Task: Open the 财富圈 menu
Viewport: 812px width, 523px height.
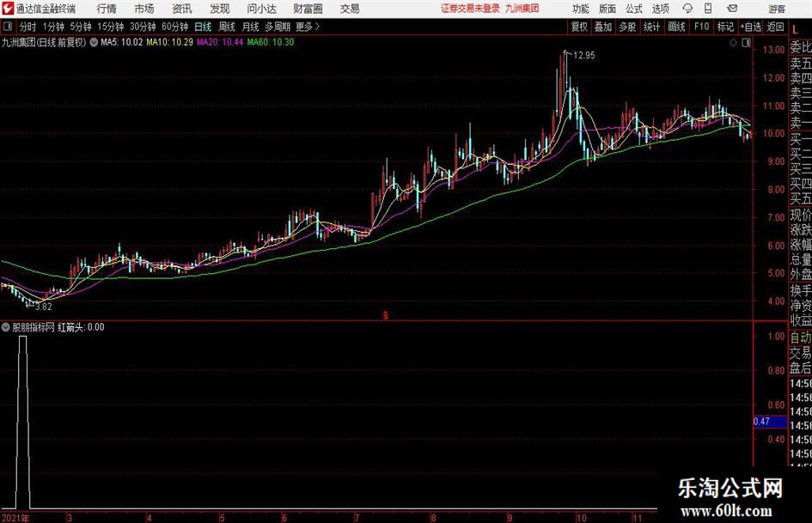Action: [308, 9]
